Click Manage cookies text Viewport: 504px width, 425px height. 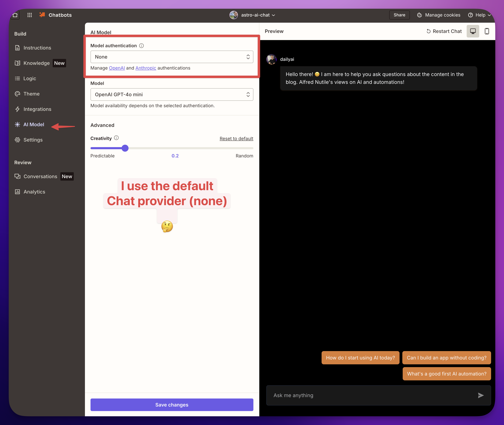coord(443,15)
